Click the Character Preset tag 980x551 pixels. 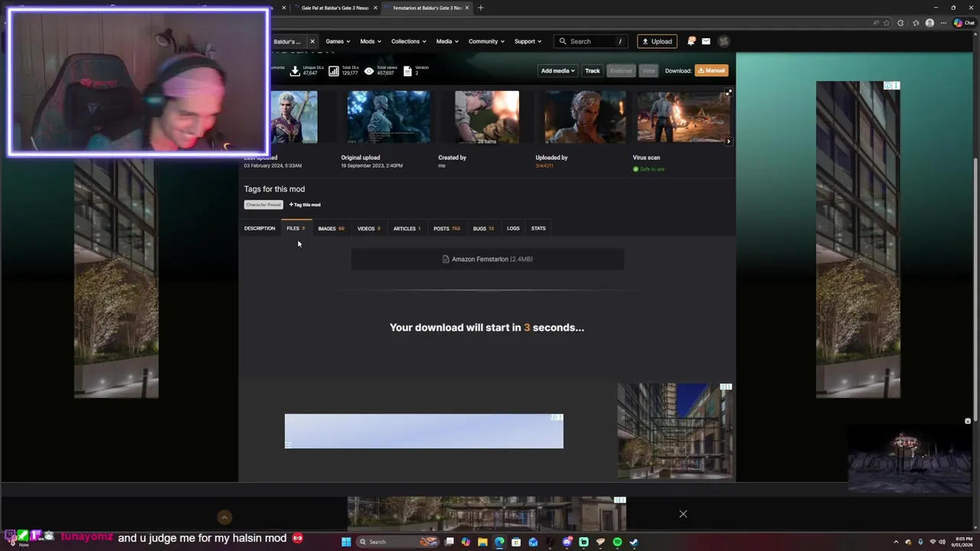[263, 205]
